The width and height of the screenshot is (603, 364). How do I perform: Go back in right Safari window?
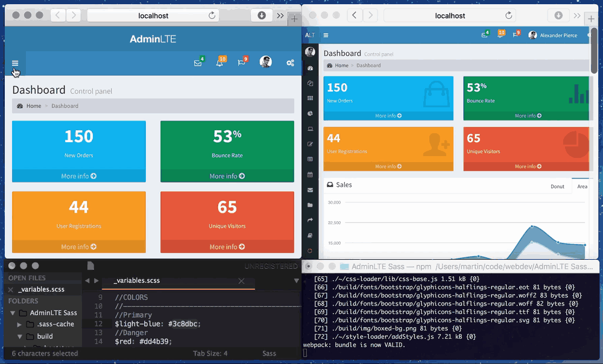point(355,16)
